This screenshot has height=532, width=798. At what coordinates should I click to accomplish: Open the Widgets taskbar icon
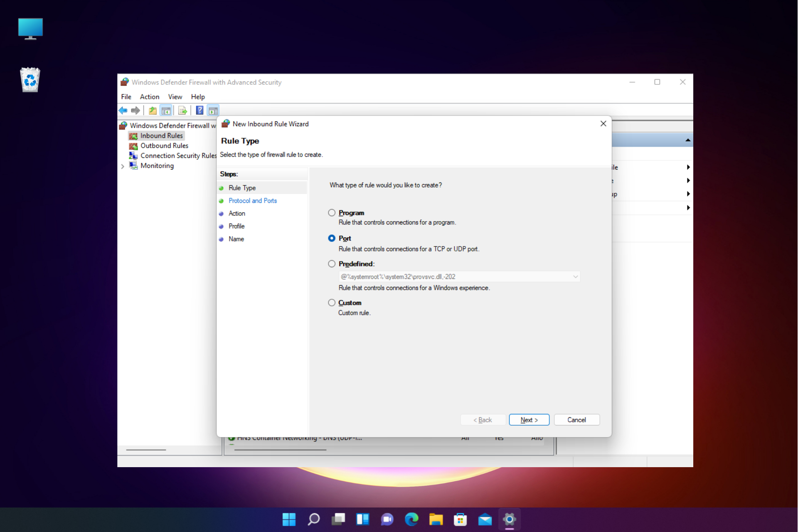tap(362, 519)
